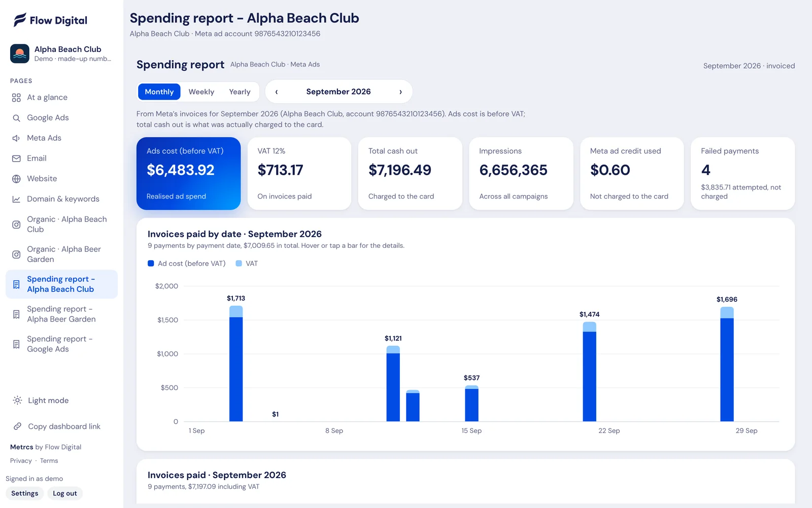Open Organic · Alpha Beer Garden page
The height and width of the screenshot is (508, 812).
click(61, 255)
